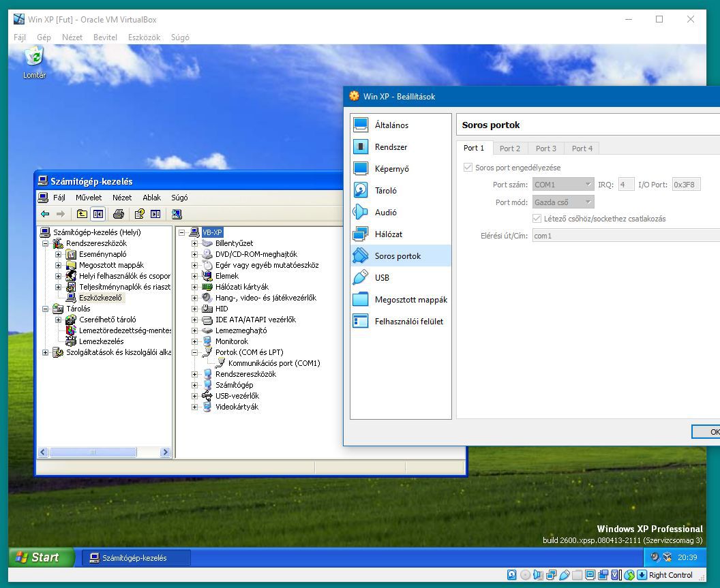The height and width of the screenshot is (588, 720).
Task: Open VirtualBox Súgó menu
Action: [180, 37]
